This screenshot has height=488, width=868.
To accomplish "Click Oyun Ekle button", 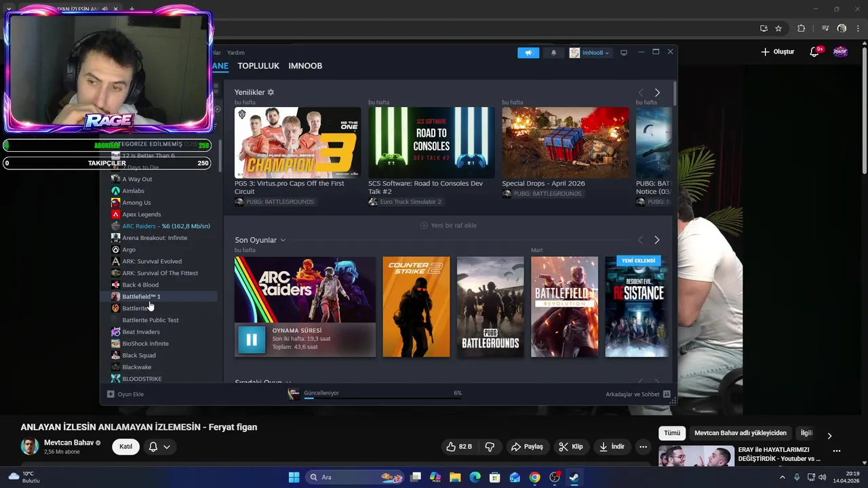I will point(125,394).
